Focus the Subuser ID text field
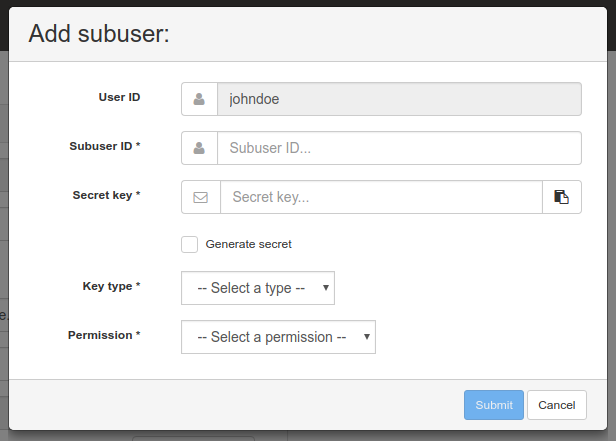The height and width of the screenshot is (441, 616). (x=398, y=148)
